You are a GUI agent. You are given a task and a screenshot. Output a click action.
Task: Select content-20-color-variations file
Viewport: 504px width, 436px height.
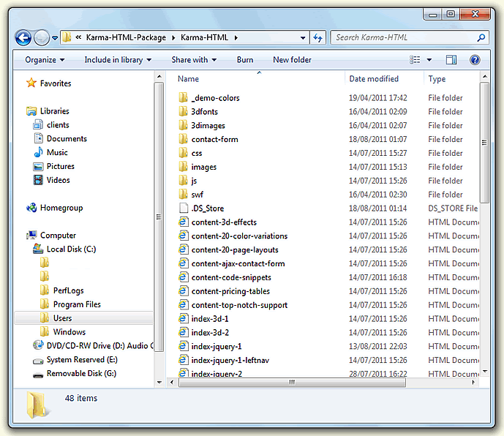click(x=239, y=236)
